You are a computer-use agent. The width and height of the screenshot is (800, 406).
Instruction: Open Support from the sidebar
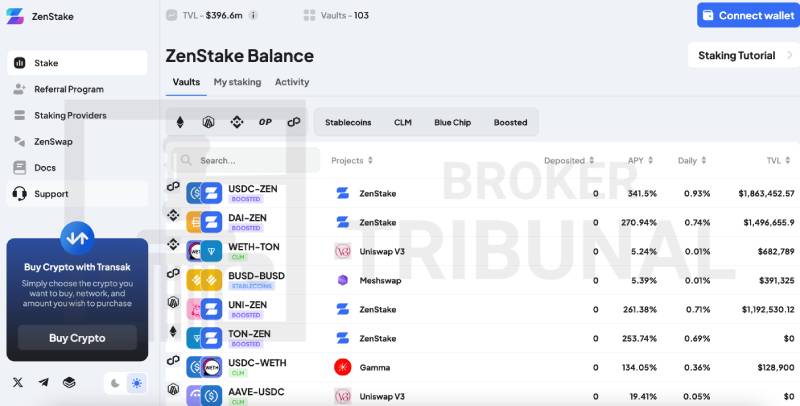pyautogui.click(x=77, y=194)
